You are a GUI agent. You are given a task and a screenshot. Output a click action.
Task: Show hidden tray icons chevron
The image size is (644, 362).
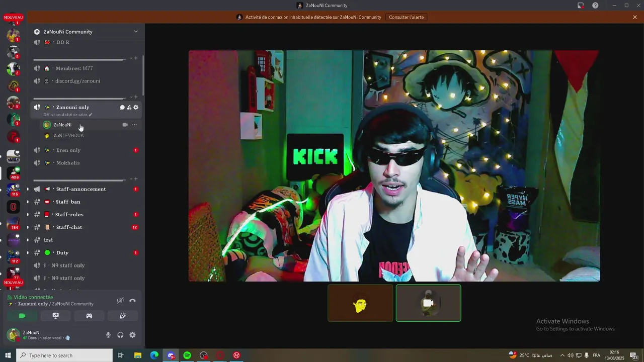[562, 355]
